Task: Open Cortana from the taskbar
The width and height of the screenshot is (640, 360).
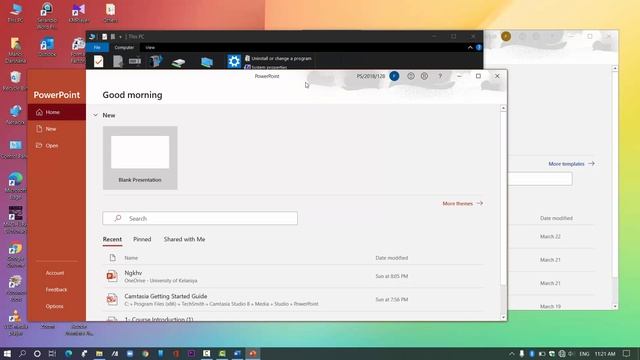Action: point(37,353)
